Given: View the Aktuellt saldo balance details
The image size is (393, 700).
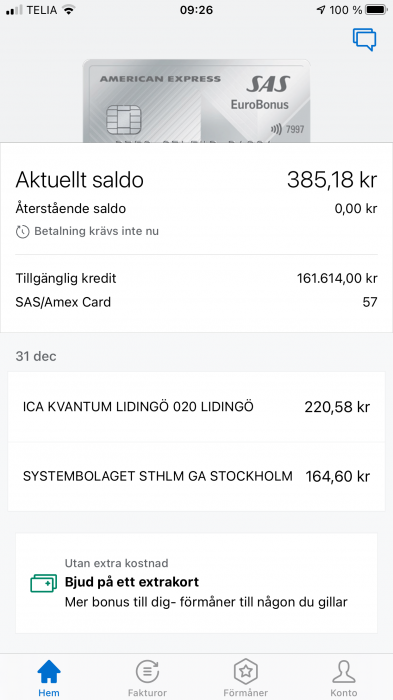Looking at the screenshot, I should [196, 180].
